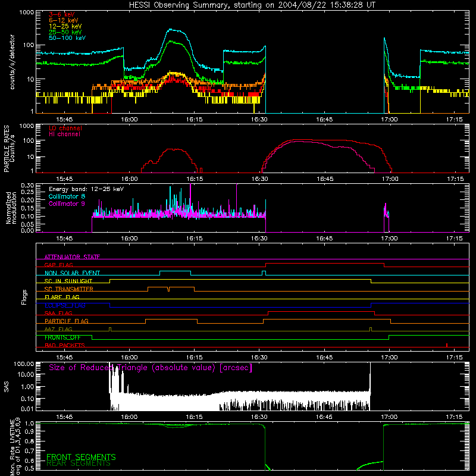Click the 0.9 livetime axis value

pyautogui.click(x=29, y=431)
